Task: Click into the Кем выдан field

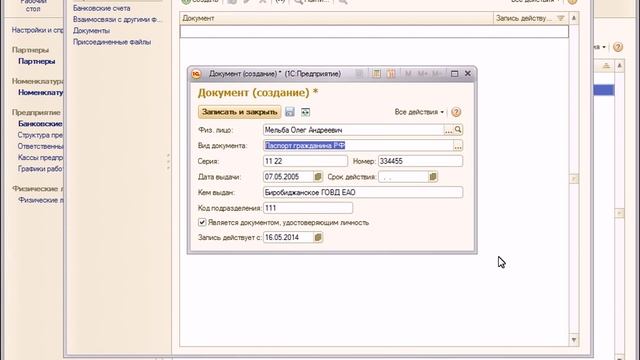Action: coord(363,192)
